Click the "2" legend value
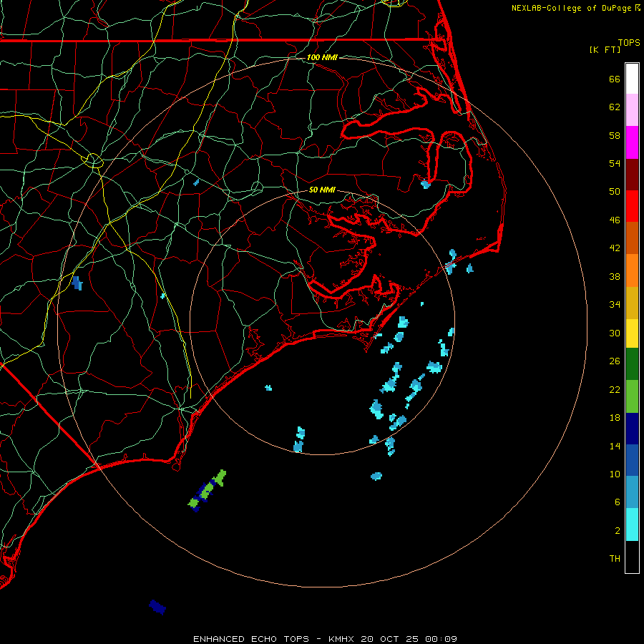644x644 pixels. 618,530
